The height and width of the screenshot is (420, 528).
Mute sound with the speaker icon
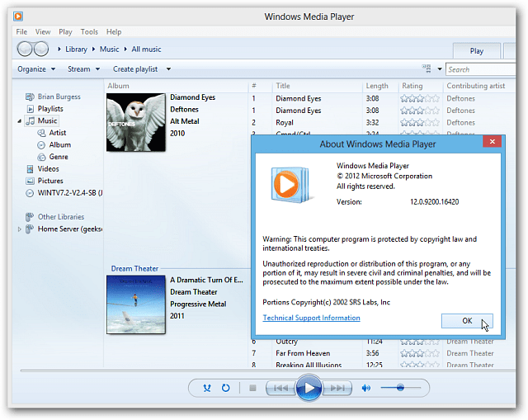click(x=366, y=388)
